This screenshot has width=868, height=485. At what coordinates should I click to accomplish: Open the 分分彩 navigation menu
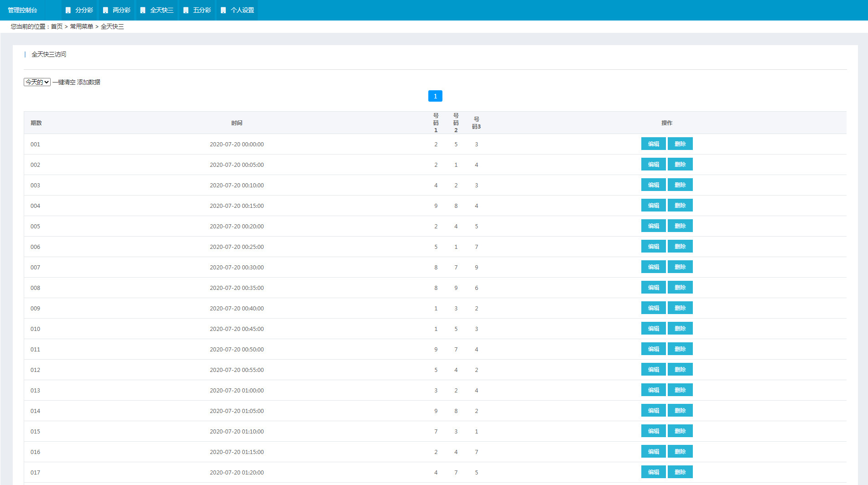[x=84, y=10]
